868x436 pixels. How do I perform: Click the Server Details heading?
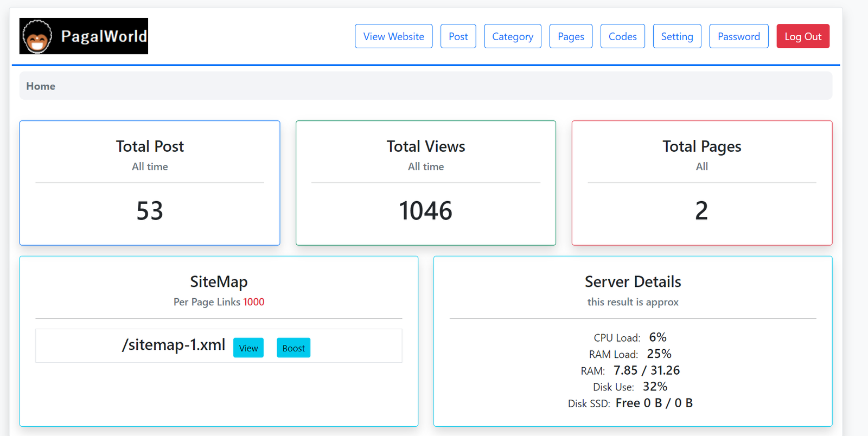click(x=633, y=281)
